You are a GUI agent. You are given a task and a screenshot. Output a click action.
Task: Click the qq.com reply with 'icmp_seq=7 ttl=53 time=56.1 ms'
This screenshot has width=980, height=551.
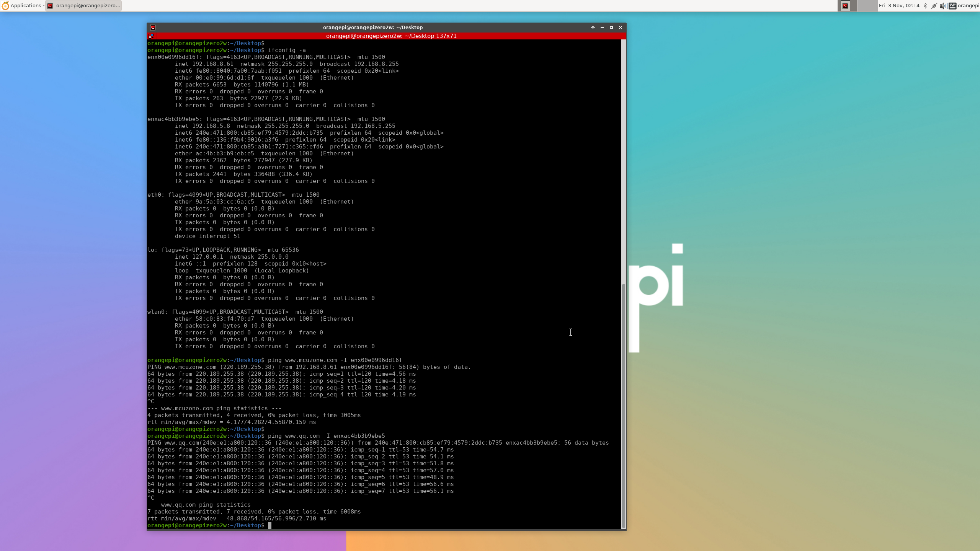click(301, 491)
